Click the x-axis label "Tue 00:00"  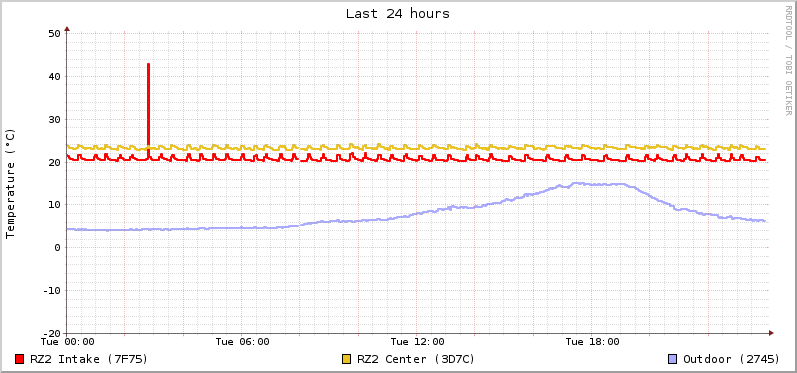pyautogui.click(x=68, y=341)
